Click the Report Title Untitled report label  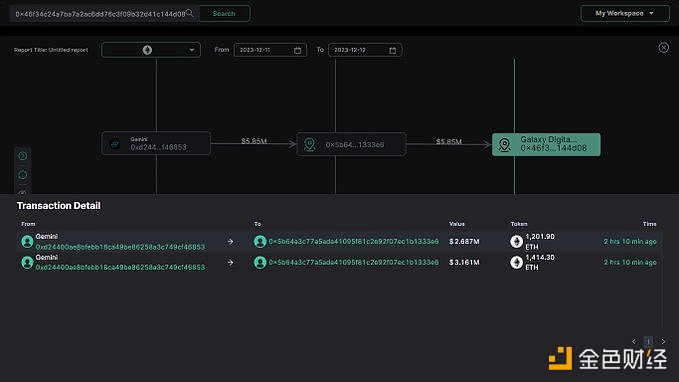[x=51, y=50]
